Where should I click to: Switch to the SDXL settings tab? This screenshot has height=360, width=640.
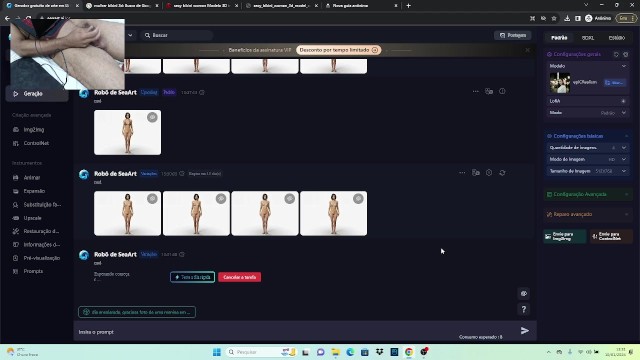[588, 38]
